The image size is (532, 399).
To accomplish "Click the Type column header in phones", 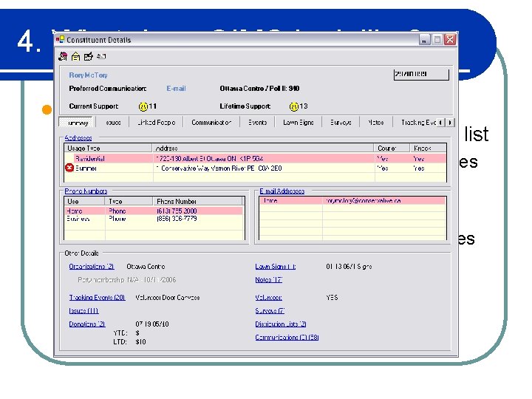I will coord(129,201).
